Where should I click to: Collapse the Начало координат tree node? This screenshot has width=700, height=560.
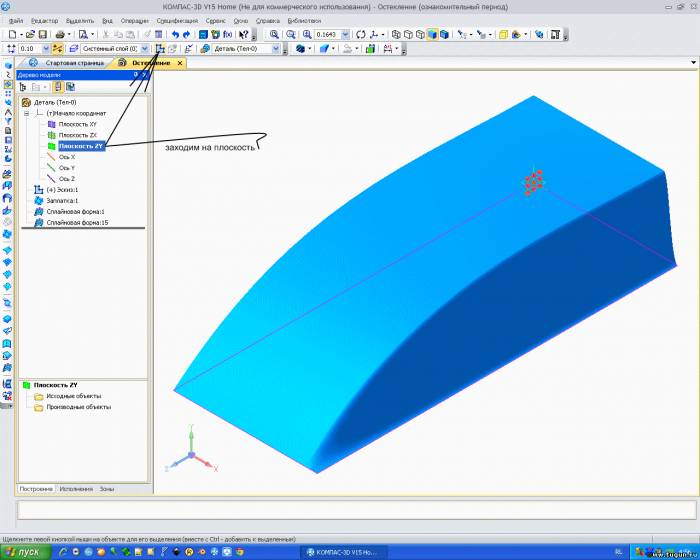(26, 113)
